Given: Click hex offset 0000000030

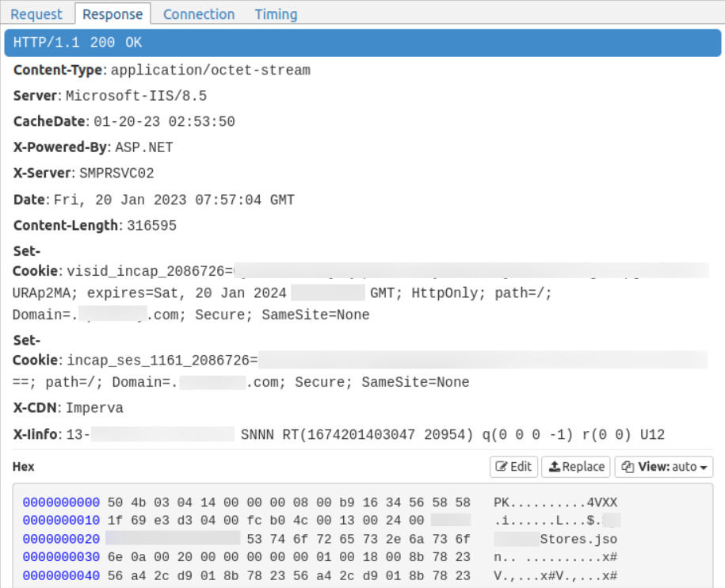Looking at the screenshot, I should coord(61,557).
